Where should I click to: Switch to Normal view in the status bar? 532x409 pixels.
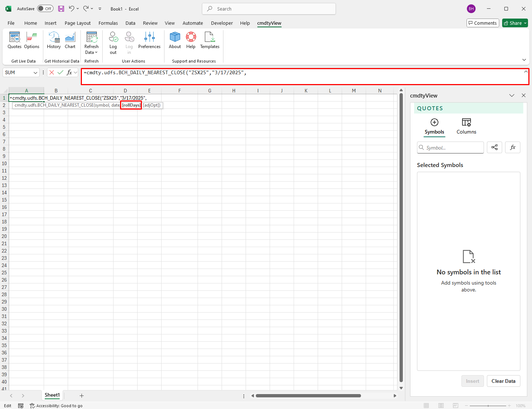pyautogui.click(x=426, y=405)
